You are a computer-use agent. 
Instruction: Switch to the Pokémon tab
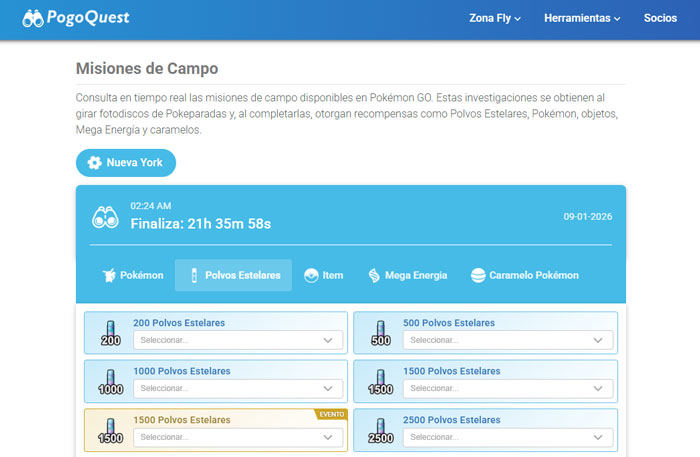(x=133, y=275)
